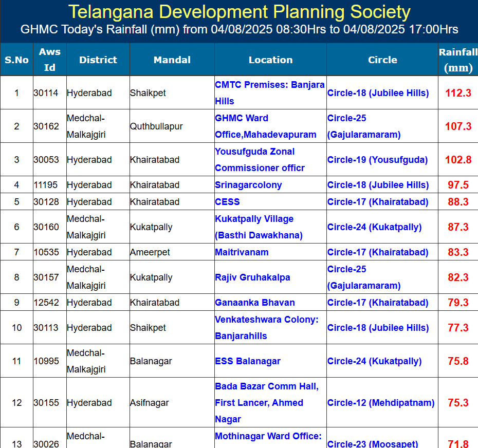This screenshot has width=478, height=448.
Task: Select Aws Id 30128
Action: point(46,202)
